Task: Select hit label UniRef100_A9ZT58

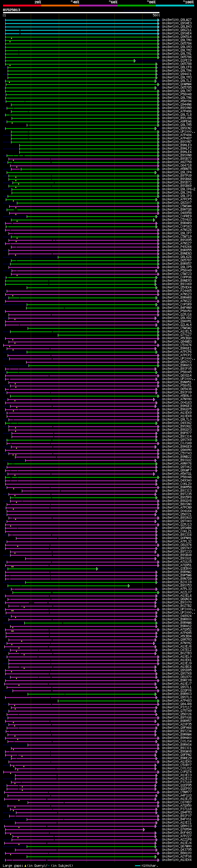Action: point(177,162)
